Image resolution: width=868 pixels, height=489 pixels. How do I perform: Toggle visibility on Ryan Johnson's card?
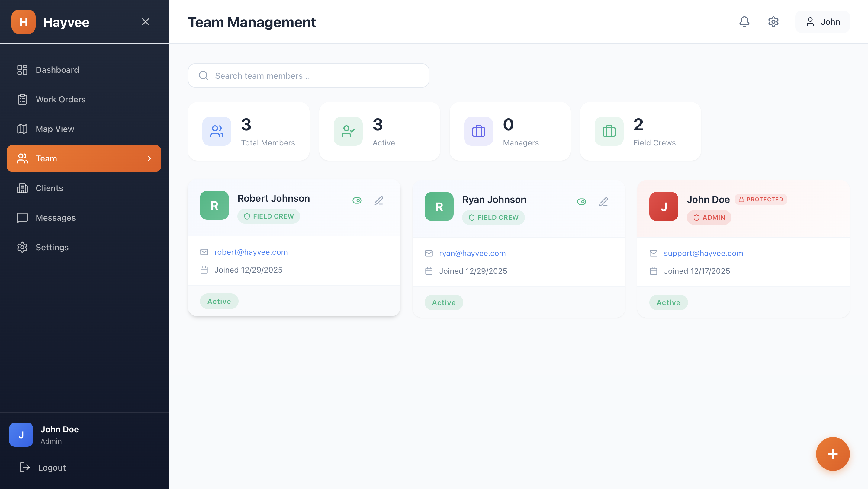(582, 201)
